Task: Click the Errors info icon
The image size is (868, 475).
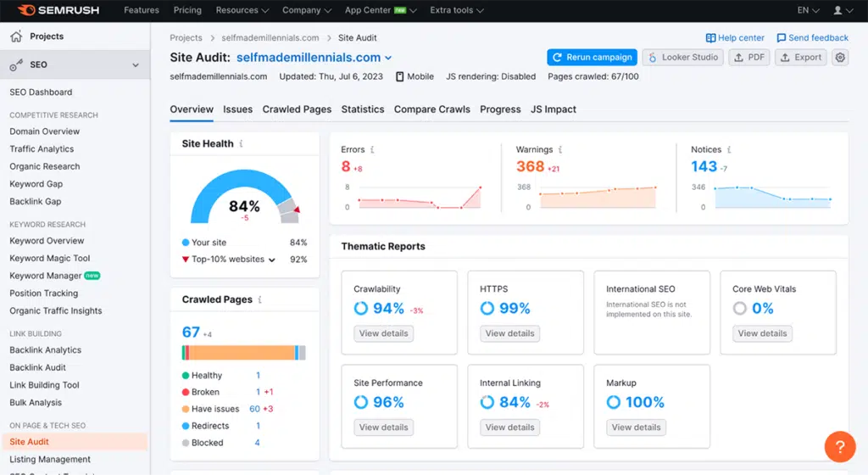Action: (372, 149)
